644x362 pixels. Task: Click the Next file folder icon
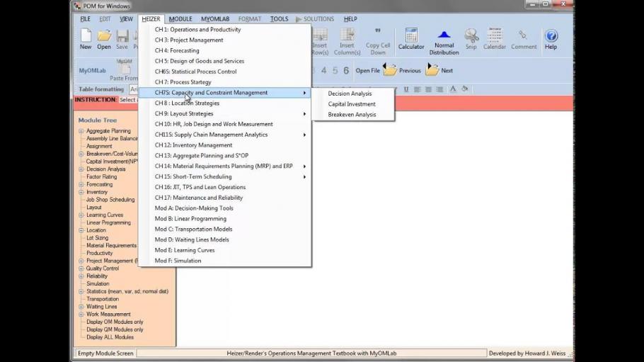[432, 70]
